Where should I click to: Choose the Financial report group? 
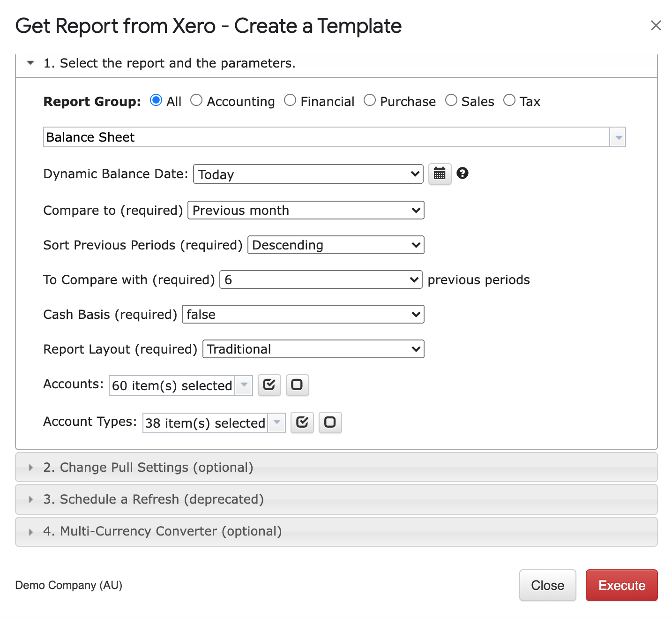click(290, 100)
